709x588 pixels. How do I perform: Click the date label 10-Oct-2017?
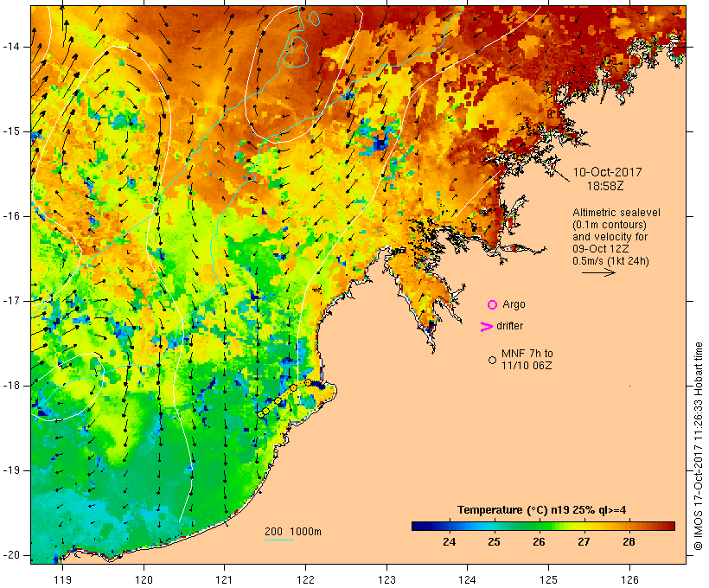tap(607, 172)
